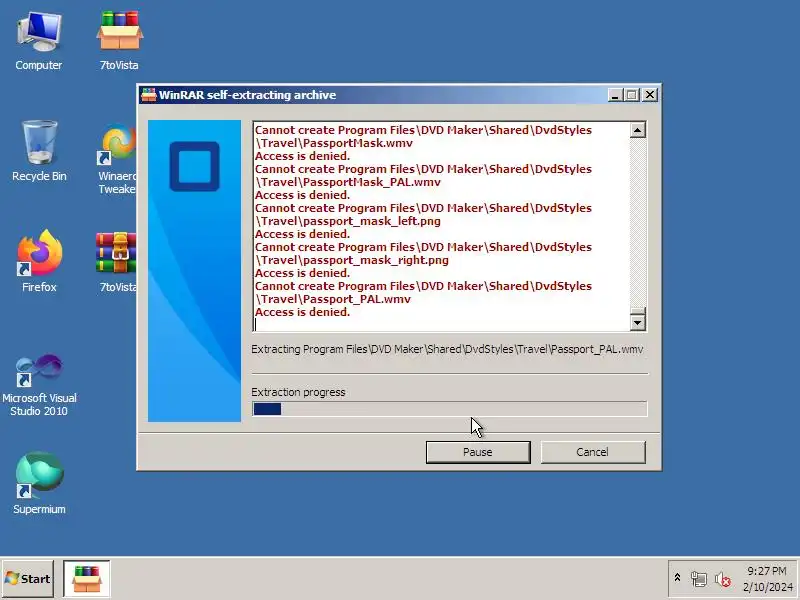
Task: Select the Firefox shortcut icon
Action: point(39,261)
